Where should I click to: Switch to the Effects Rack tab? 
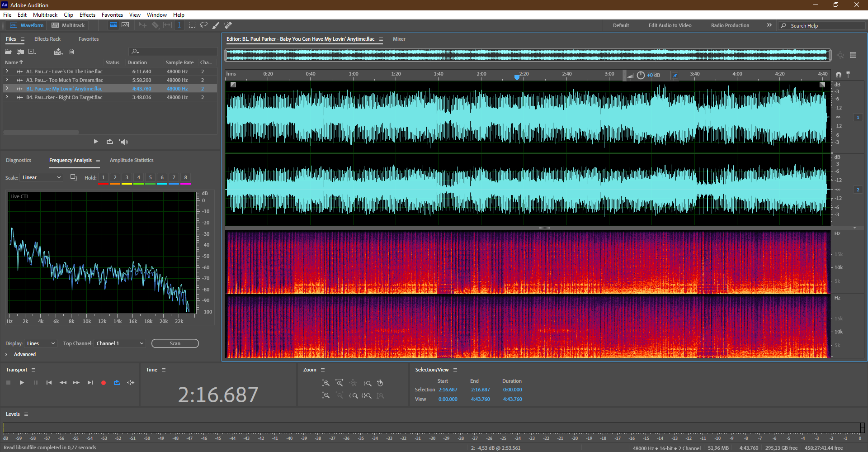[x=47, y=39]
